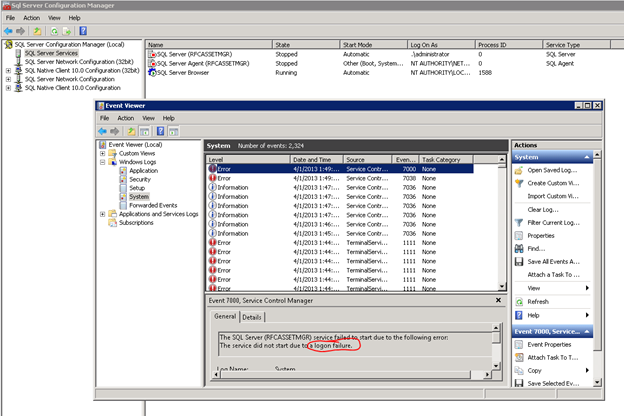The image size is (624, 416).
Task: Click Forward arrow in SQL Configuration Manager toolbar
Action: click(x=20, y=31)
